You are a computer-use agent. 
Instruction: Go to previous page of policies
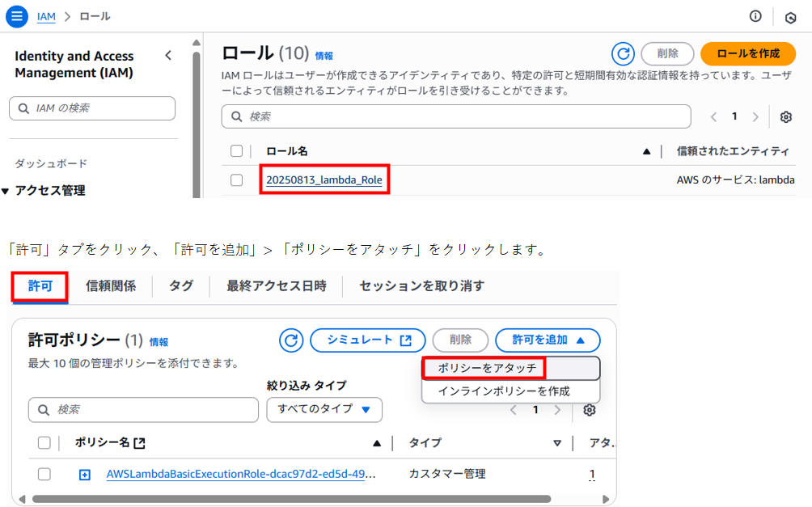[514, 410]
